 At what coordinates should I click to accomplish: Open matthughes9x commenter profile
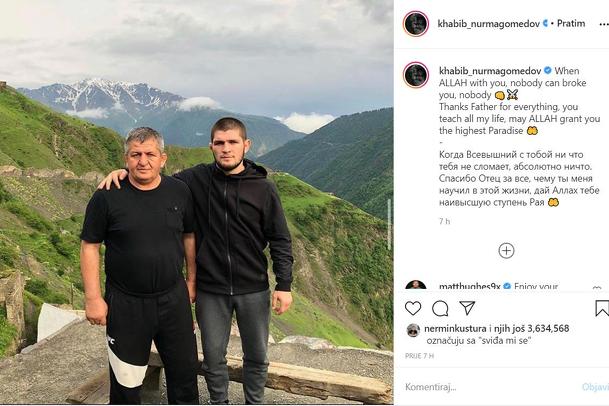pyautogui.click(x=470, y=287)
